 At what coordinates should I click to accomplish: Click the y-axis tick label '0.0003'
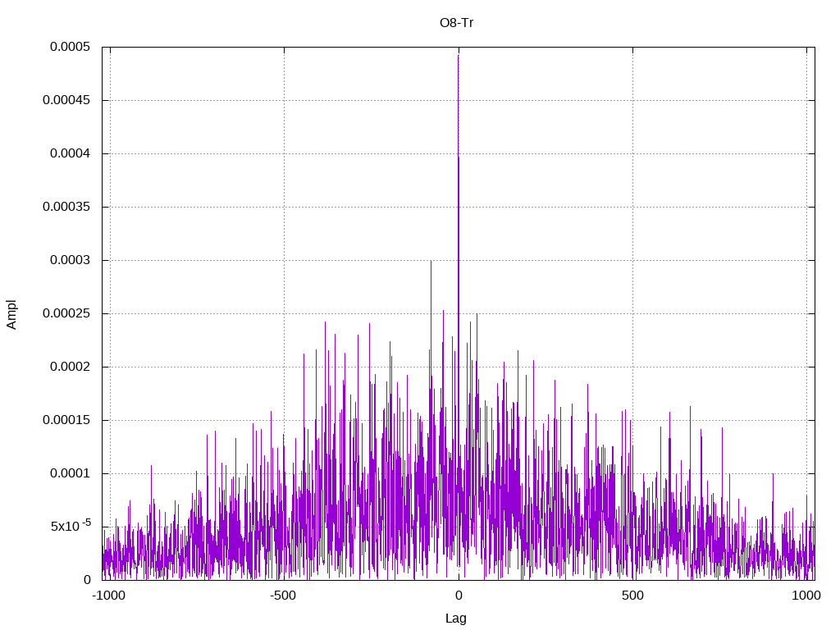click(71, 260)
